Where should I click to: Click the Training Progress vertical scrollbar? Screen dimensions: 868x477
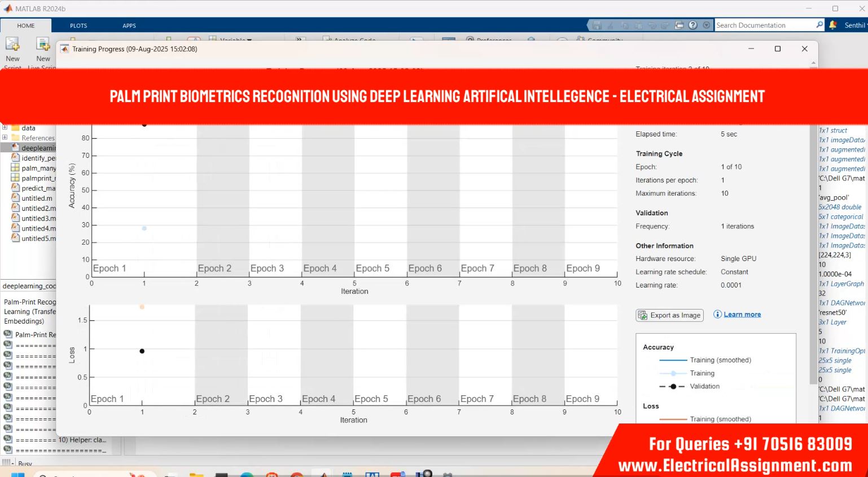(813, 226)
